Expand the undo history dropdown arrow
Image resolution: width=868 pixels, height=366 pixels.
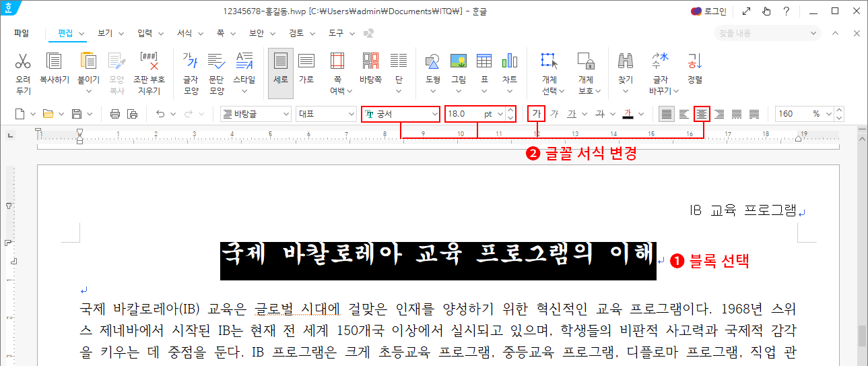pos(172,114)
